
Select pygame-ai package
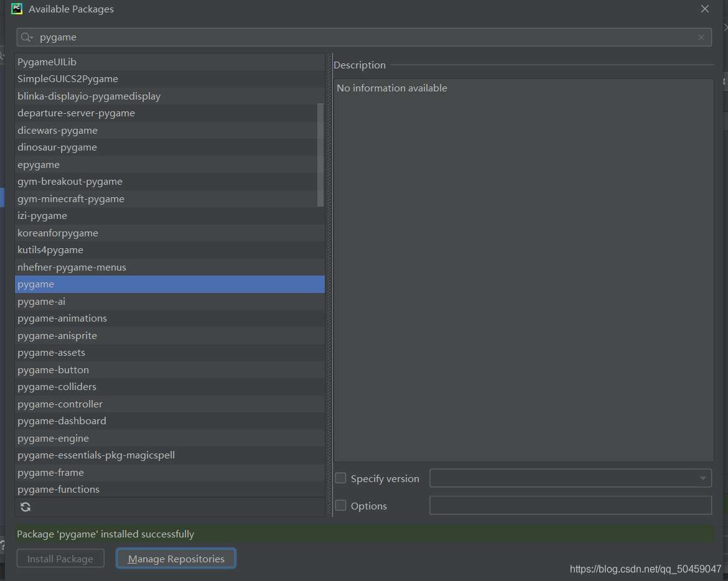170,302
